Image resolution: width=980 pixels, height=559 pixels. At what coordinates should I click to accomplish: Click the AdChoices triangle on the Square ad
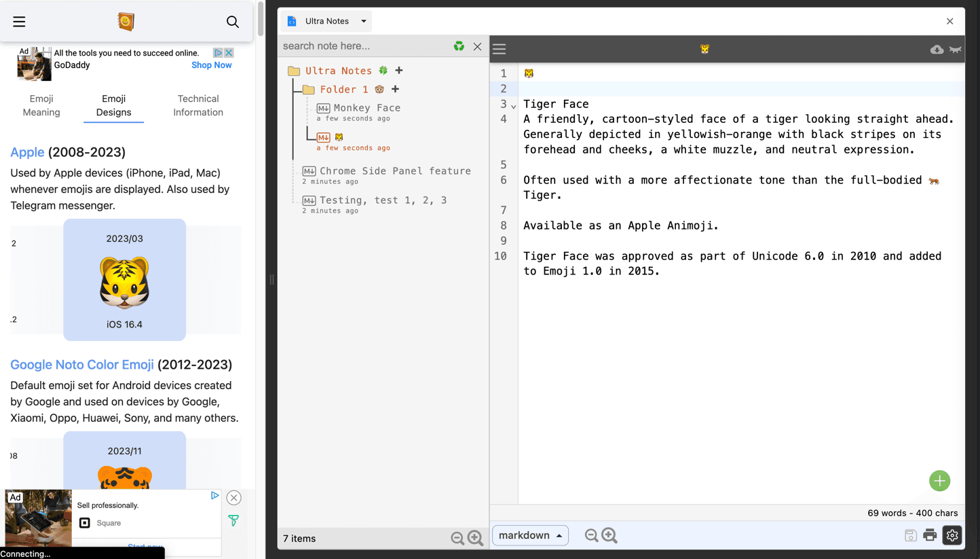pos(215,496)
